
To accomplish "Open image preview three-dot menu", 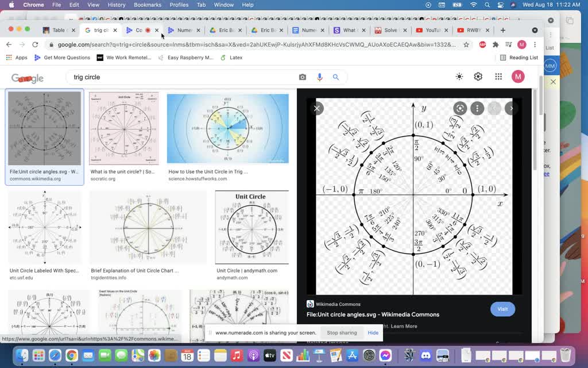I will click(x=477, y=109).
